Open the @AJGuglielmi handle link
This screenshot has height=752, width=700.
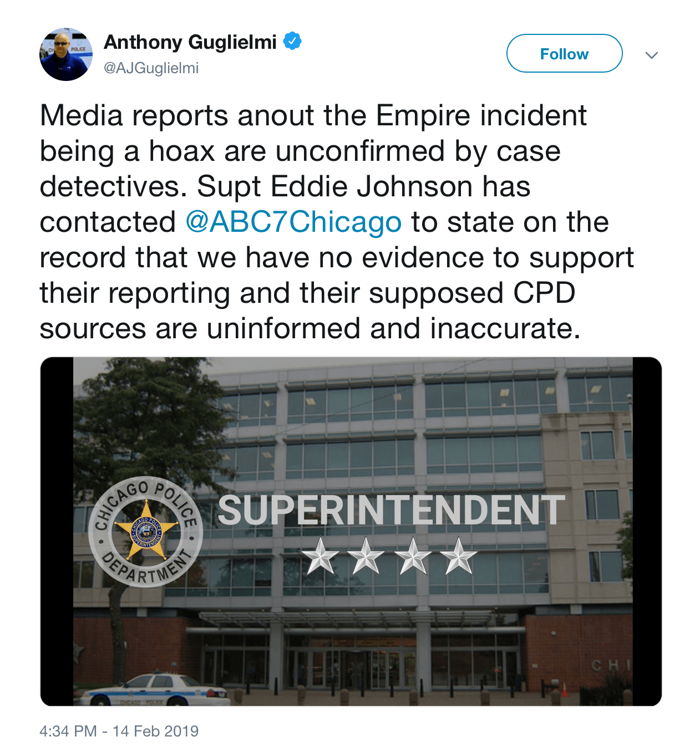coord(151,68)
